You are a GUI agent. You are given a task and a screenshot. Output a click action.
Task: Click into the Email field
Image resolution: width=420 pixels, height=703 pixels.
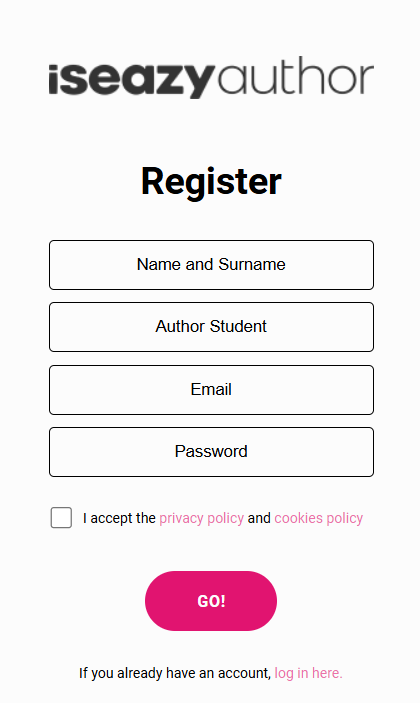(211, 390)
